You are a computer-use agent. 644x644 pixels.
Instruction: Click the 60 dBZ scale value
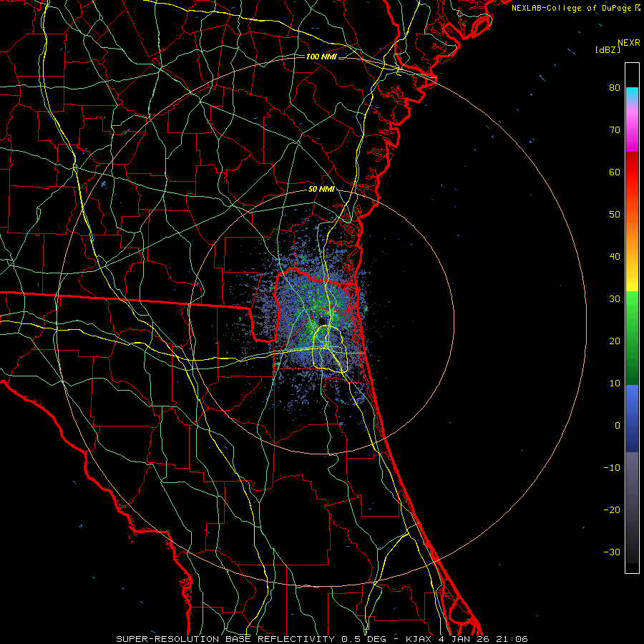(615, 172)
